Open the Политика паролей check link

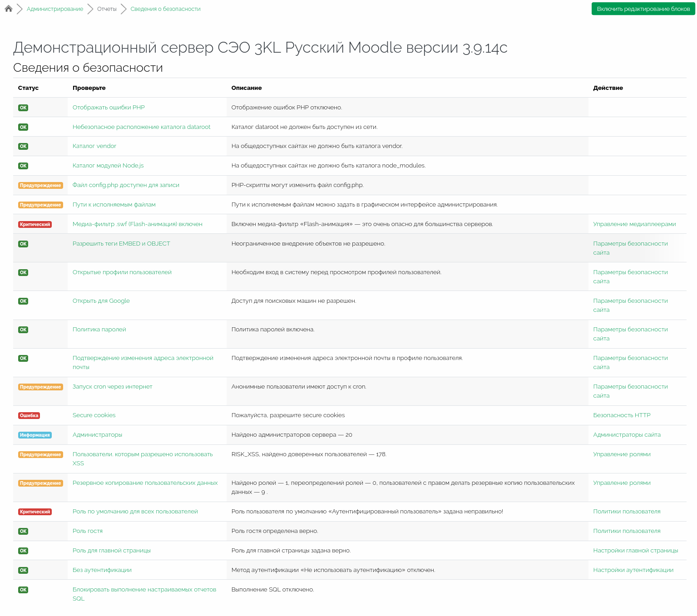(x=99, y=330)
